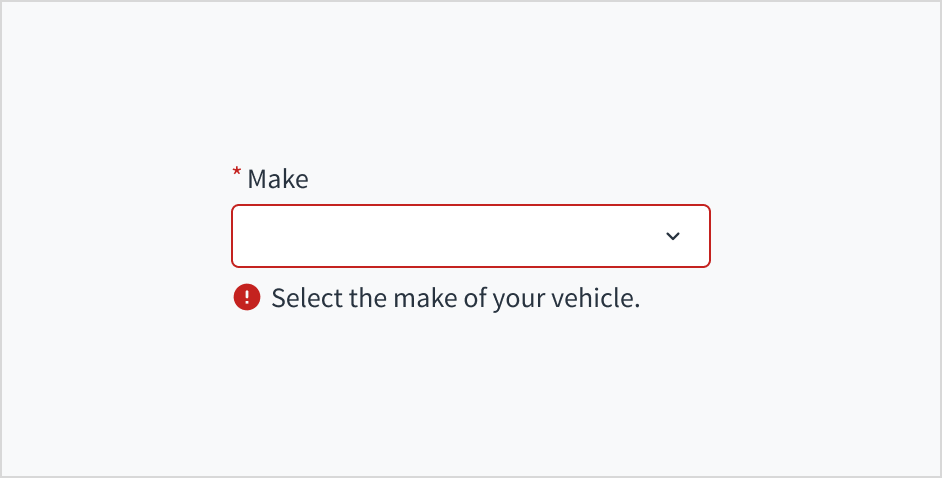Click the chevron arrow in Make dropdown
This screenshot has height=478, width=942.
coord(673,236)
